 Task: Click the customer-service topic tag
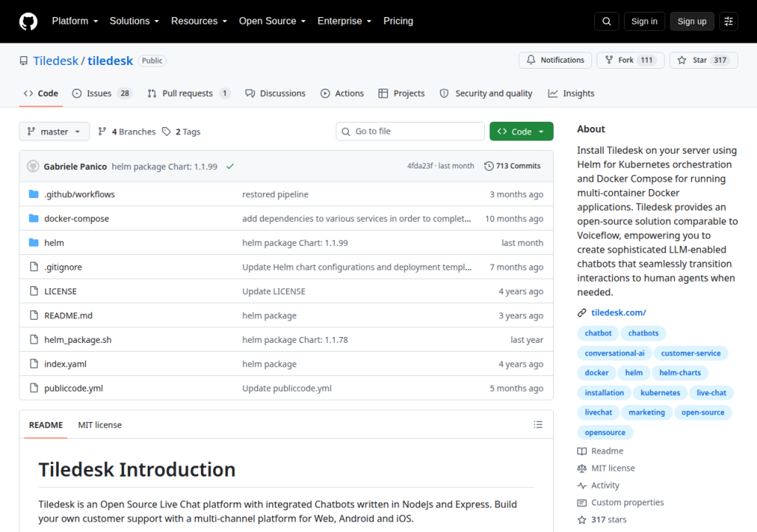[x=690, y=353]
